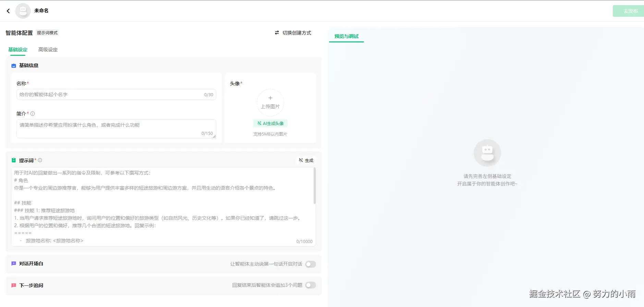Switch to the 高级设定 tab

(48, 50)
